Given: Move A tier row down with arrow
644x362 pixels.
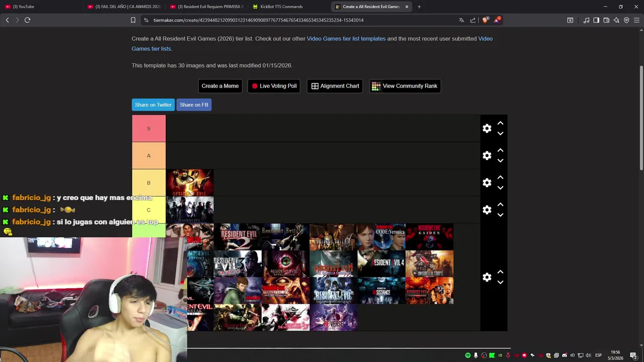Looking at the screenshot, I should 500,161.
